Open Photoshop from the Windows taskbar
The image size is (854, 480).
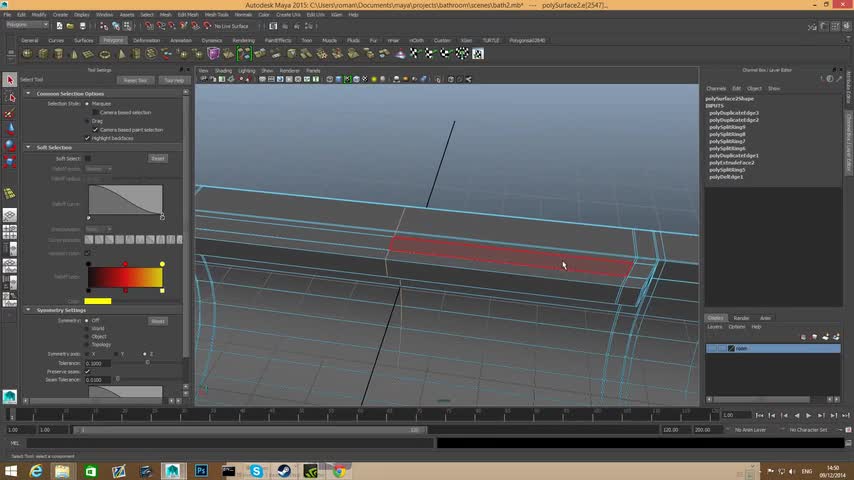pos(201,470)
